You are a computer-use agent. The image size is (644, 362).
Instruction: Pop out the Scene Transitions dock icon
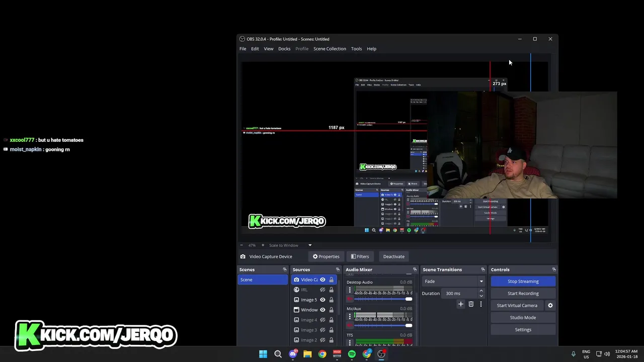pyautogui.click(x=482, y=269)
